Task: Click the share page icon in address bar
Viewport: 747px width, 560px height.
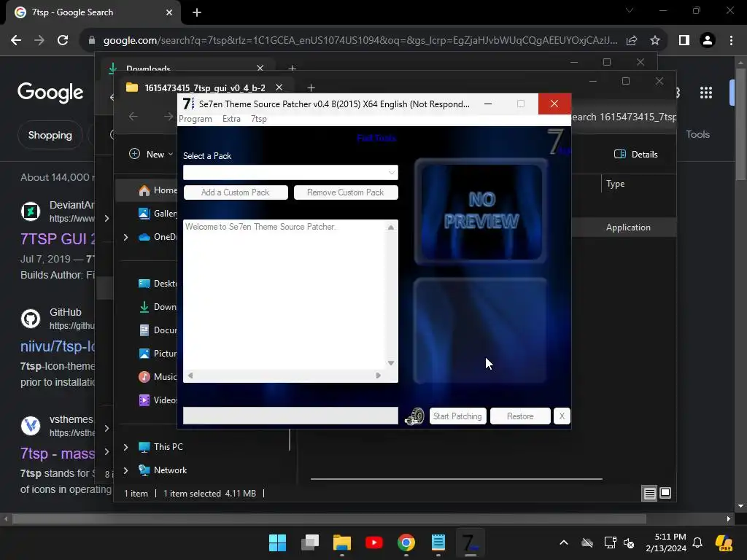Action: coord(632,40)
